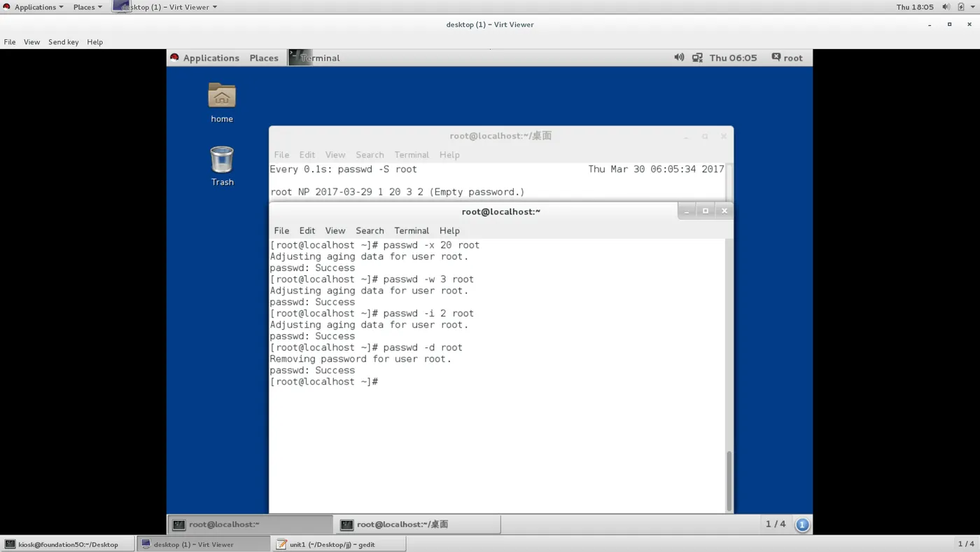Open the blue notification badge in guest taskbar
980x552 pixels.
pyautogui.click(x=802, y=524)
